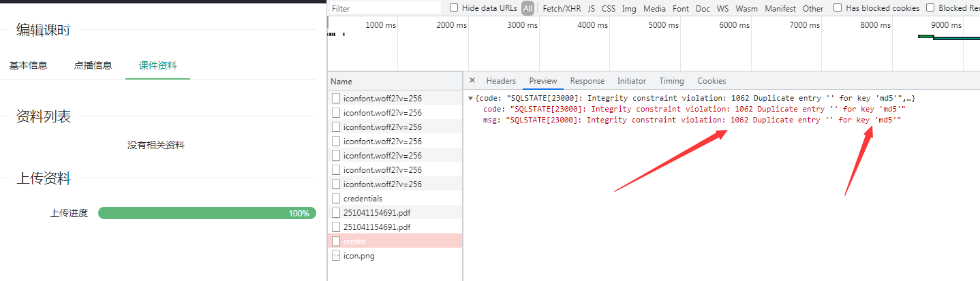The image size is (980, 281).
Task: Close the request details panel
Action: 472,80
